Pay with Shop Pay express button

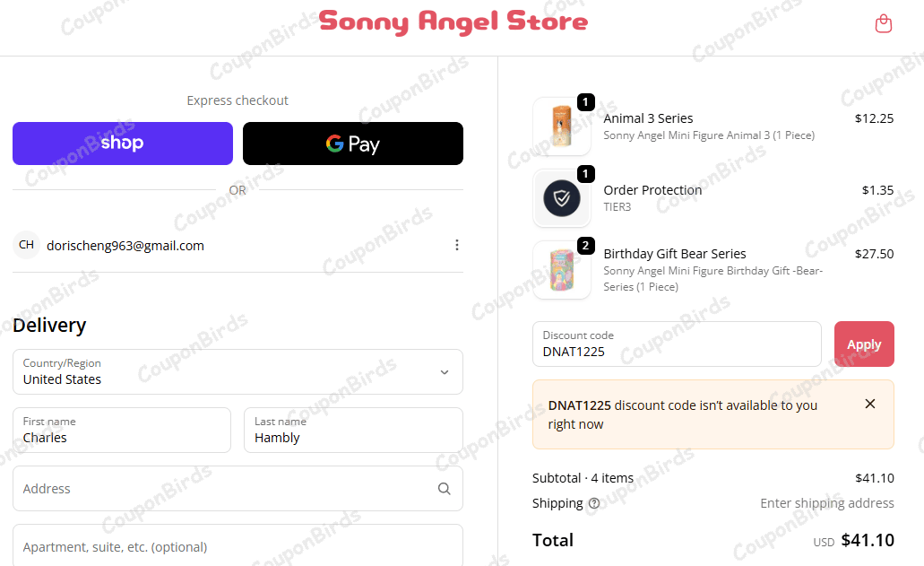pyautogui.click(x=123, y=144)
